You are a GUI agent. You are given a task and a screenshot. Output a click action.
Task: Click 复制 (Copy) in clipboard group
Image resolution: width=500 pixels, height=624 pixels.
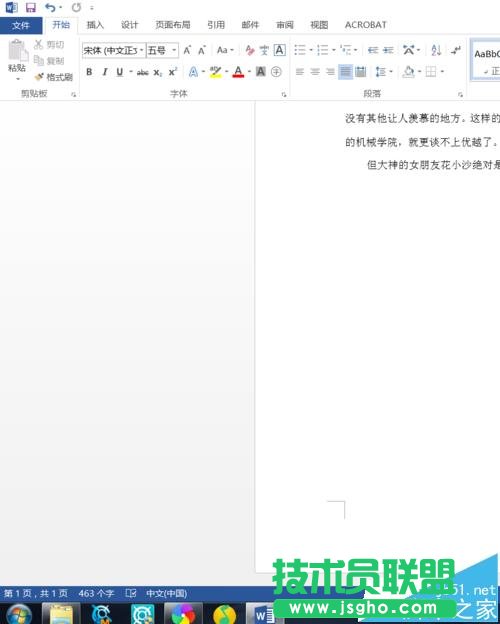[x=49, y=61]
